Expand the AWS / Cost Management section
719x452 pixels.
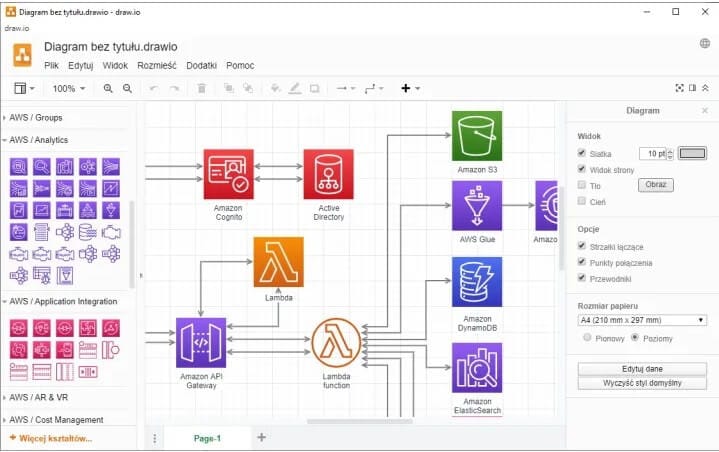tap(56, 419)
